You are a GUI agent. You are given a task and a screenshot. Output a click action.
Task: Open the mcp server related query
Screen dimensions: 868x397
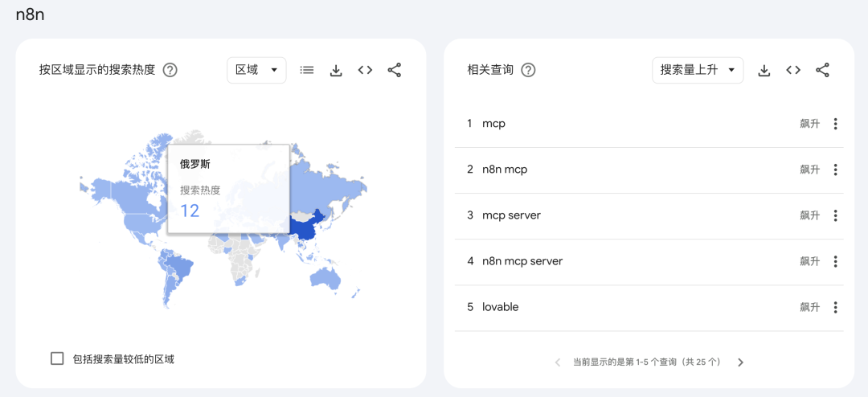coord(511,215)
